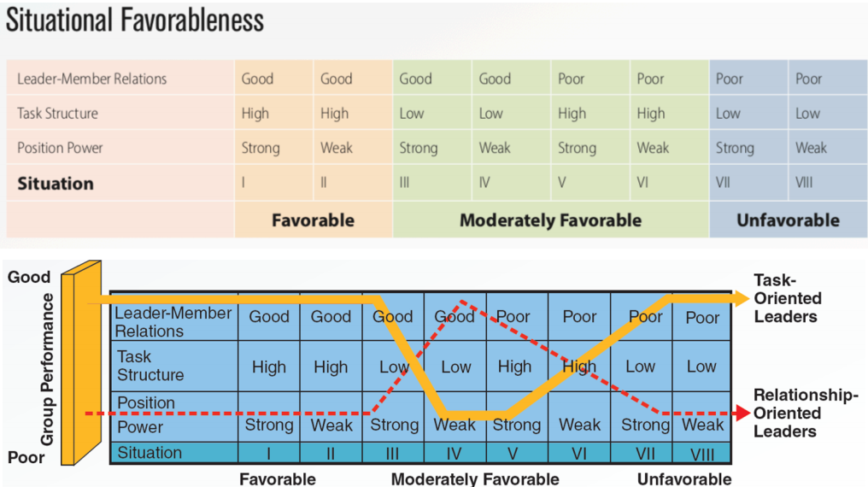Click Position Power label in top table
The height and width of the screenshot is (487, 868).
pyautogui.click(x=60, y=148)
